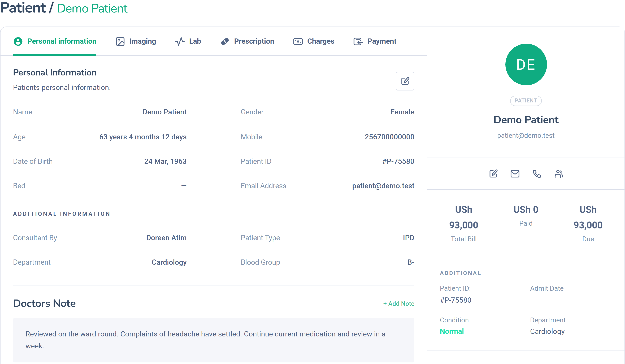Click the edit icon in Personal Information
The width and height of the screenshot is (625, 364).
point(405,81)
